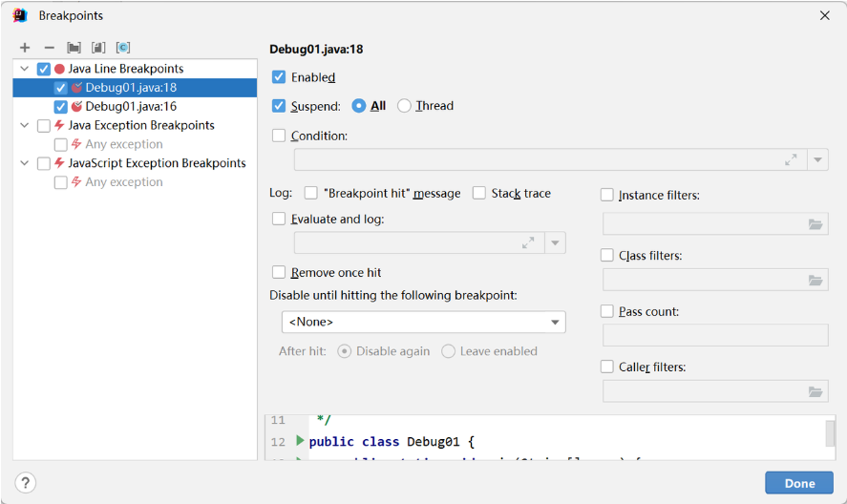Collapse JavaScript Exception Breakpoints tree node
The width and height of the screenshot is (847, 504).
pyautogui.click(x=24, y=163)
